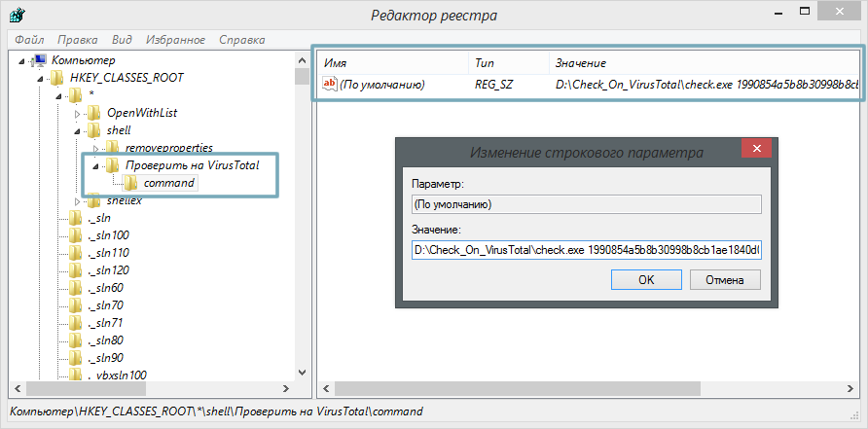Open the Справка menu

click(242, 40)
